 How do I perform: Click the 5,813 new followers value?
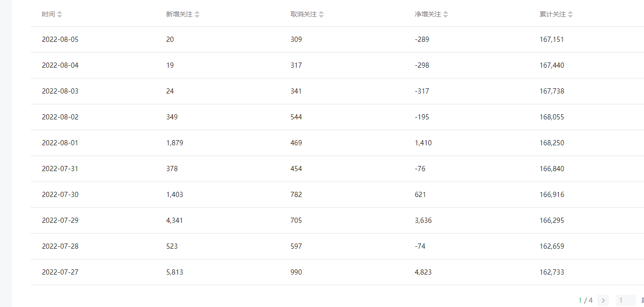pyautogui.click(x=174, y=272)
